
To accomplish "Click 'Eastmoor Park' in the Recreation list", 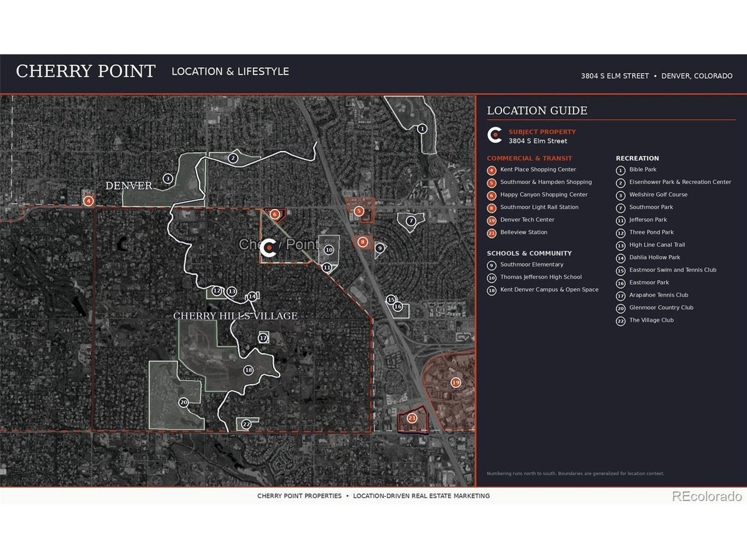I will point(649,282).
